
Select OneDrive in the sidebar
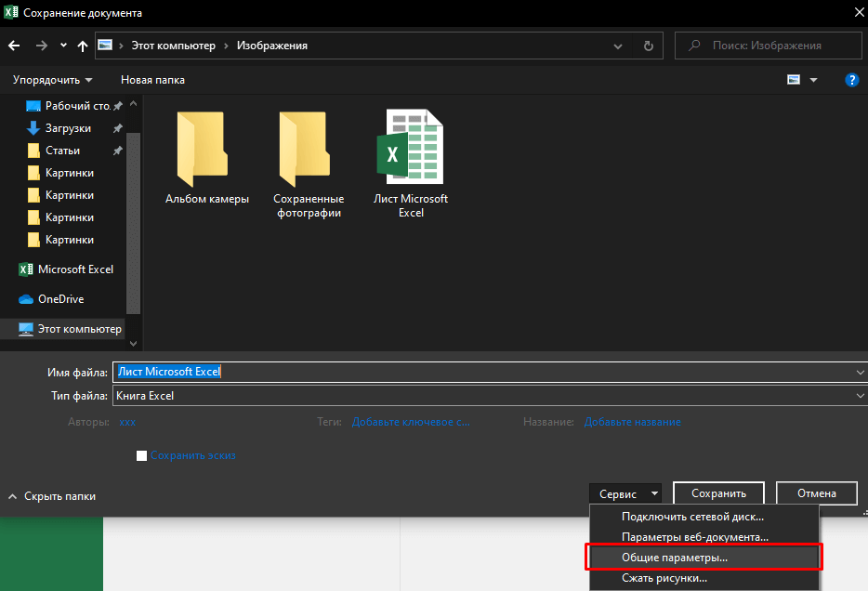point(60,299)
